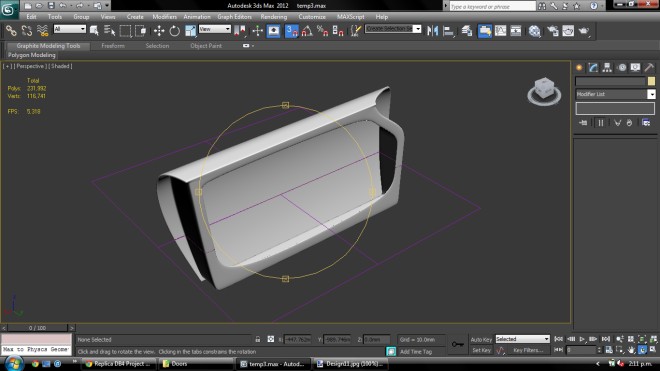This screenshot has height=371, width=660.
Task: Choose the Rectangular Selection Region tool
Action: [x=125, y=31]
